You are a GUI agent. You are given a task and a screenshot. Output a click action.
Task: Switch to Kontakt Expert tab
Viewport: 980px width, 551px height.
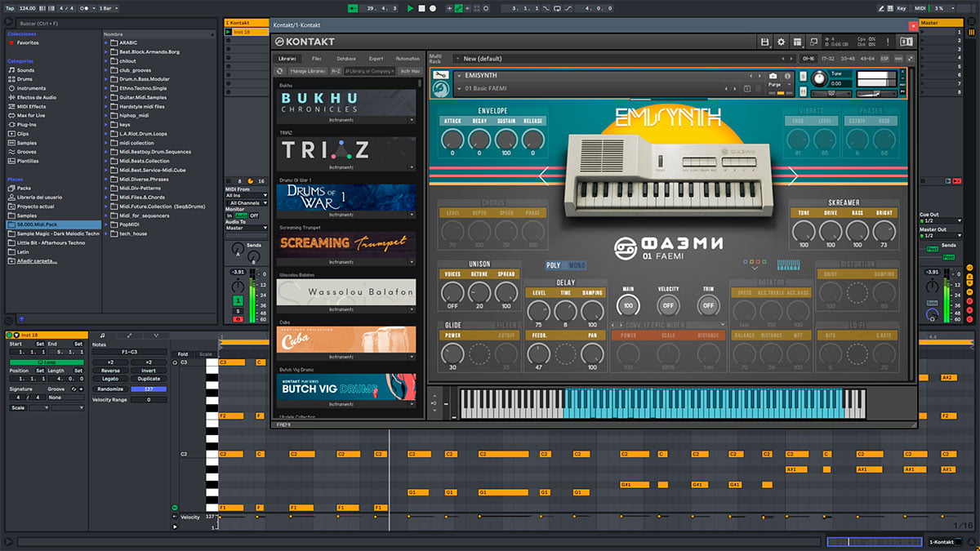pos(376,59)
